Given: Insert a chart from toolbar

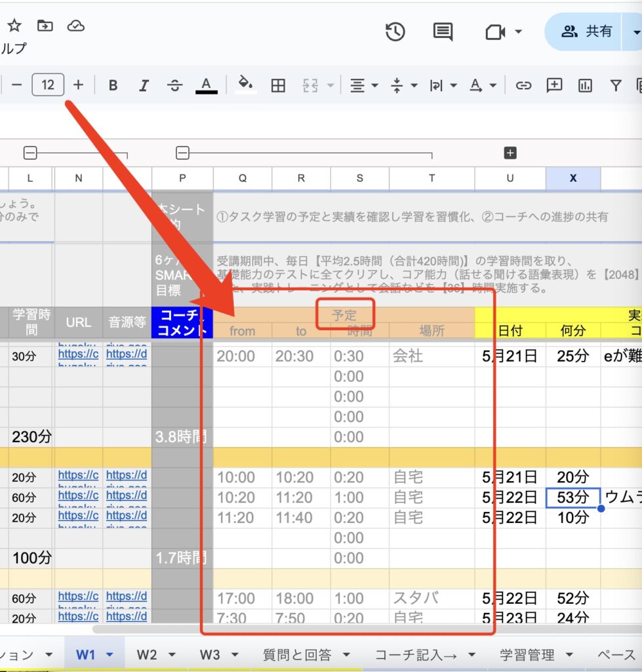Looking at the screenshot, I should (585, 85).
